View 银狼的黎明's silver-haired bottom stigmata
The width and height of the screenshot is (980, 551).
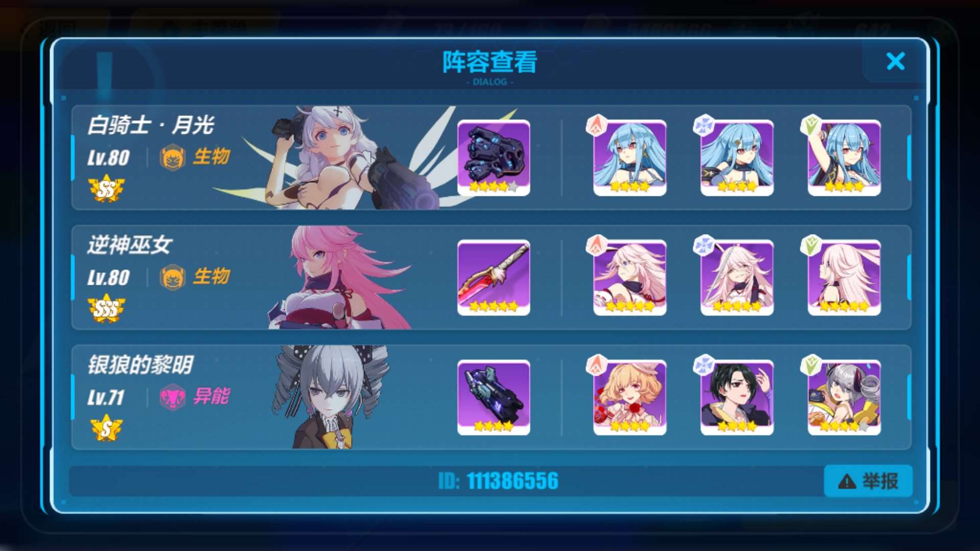click(844, 397)
